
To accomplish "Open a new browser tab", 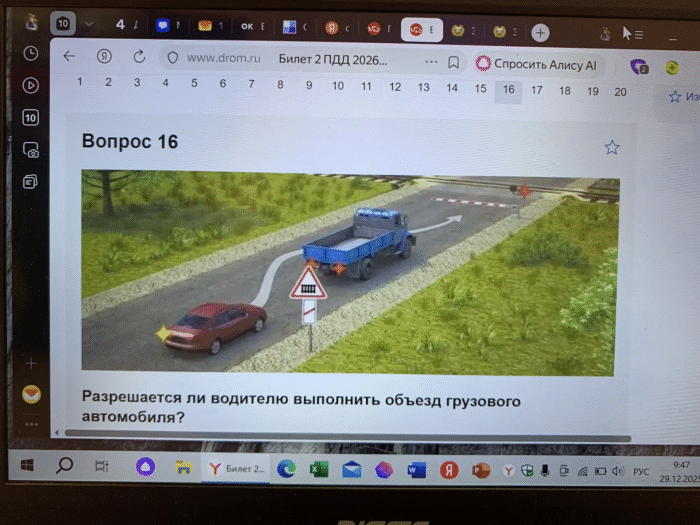I will [540, 33].
